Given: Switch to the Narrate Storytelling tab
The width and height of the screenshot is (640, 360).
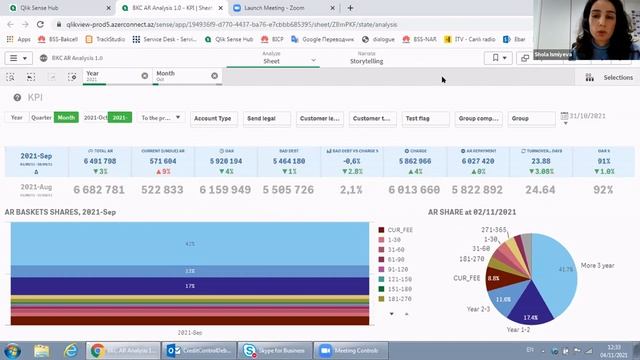Looking at the screenshot, I should [x=367, y=58].
